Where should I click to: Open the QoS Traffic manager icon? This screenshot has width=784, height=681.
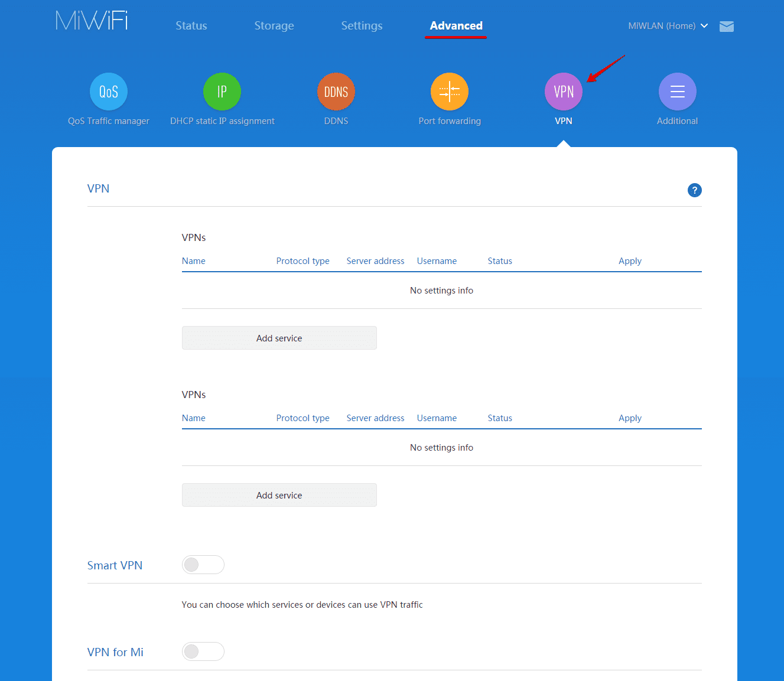click(x=108, y=92)
